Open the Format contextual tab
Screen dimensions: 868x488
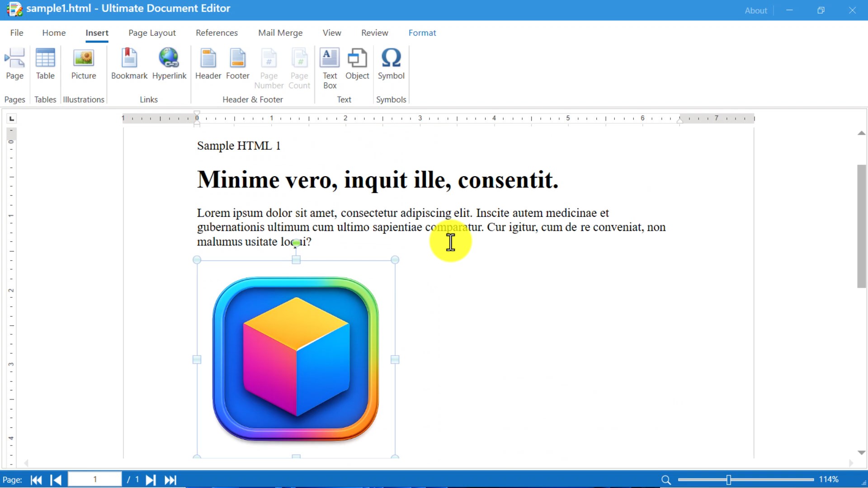pyautogui.click(x=422, y=33)
